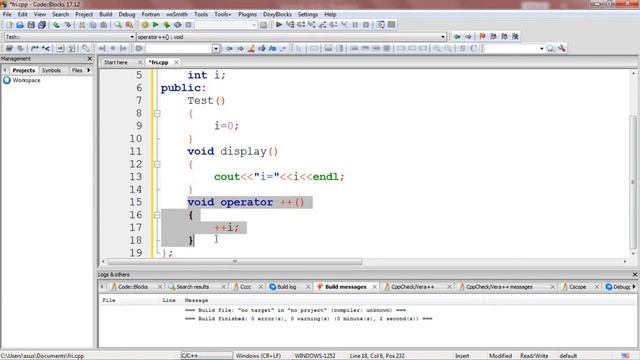Open the wxSmith menu
The height and width of the screenshot is (360, 640).
(177, 14)
